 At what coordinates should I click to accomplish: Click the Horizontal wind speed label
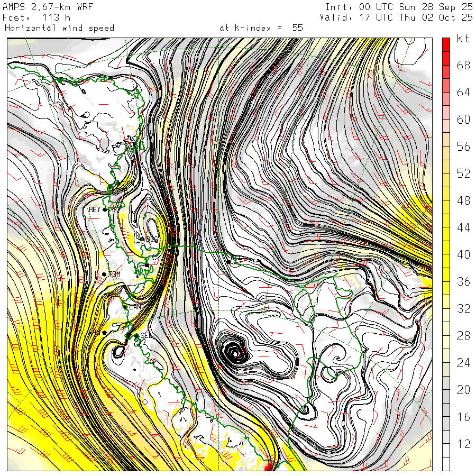[x=59, y=28]
